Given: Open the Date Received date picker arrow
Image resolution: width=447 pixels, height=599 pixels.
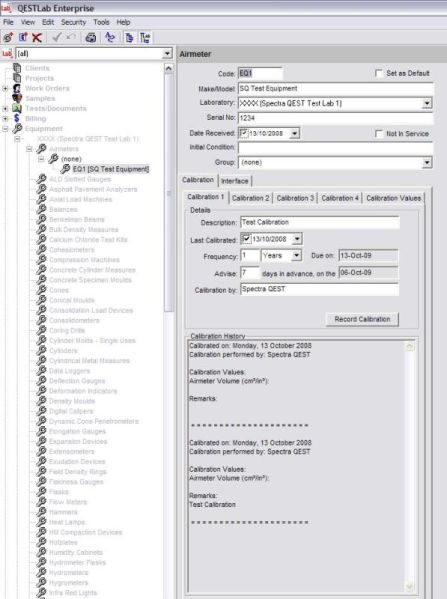Looking at the screenshot, I should [x=294, y=133].
